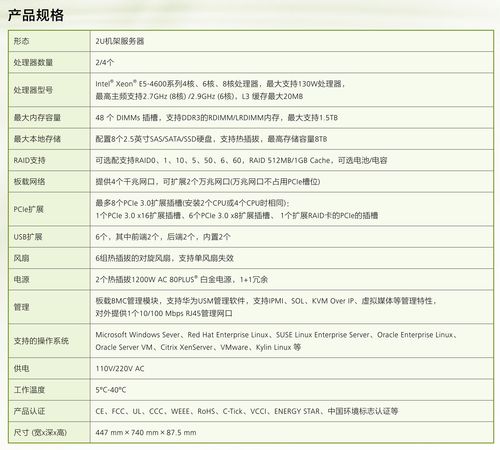Select the USB扩展 label
This screenshot has width=500, height=450.
[28, 237]
